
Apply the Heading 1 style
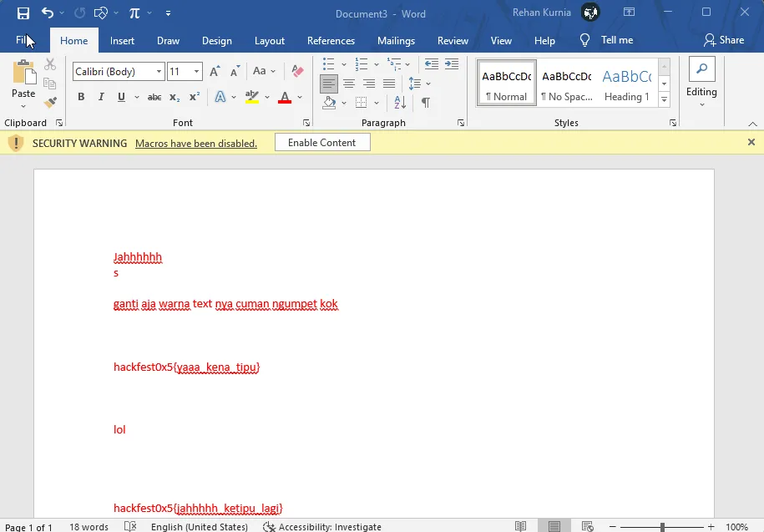coord(626,84)
